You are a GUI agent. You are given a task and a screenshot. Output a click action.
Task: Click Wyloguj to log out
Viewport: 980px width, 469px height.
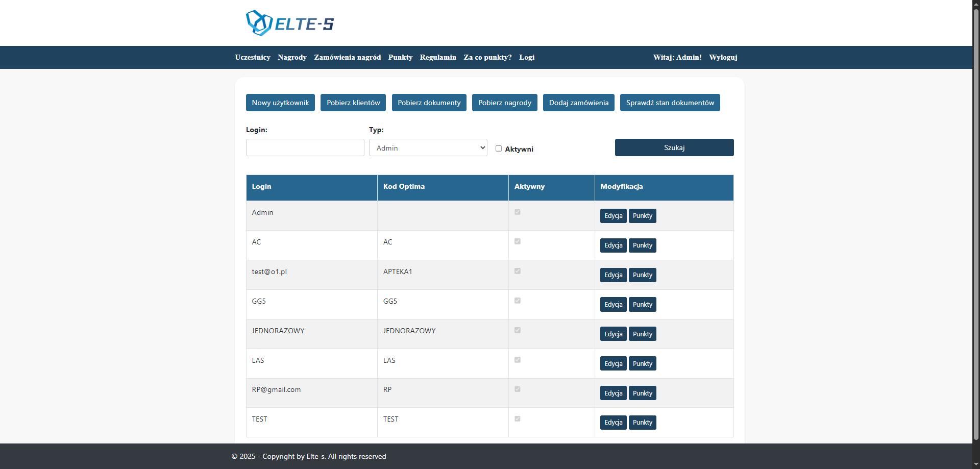pyautogui.click(x=723, y=57)
